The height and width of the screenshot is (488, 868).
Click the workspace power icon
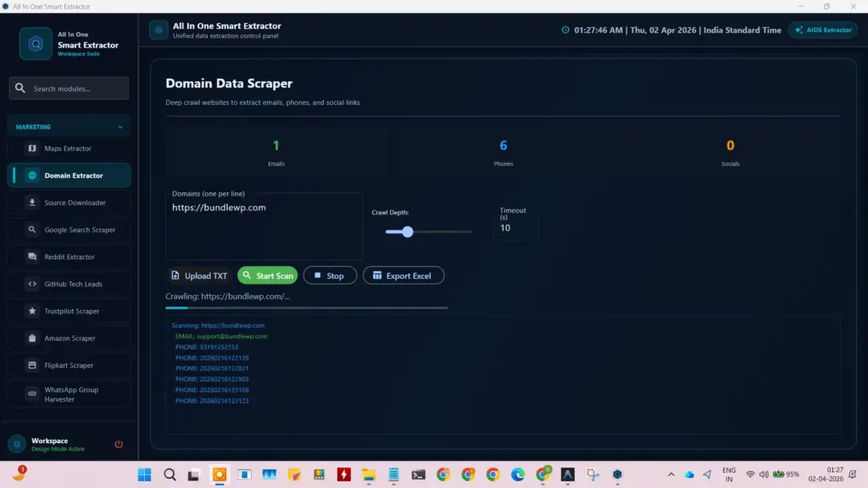point(119,444)
